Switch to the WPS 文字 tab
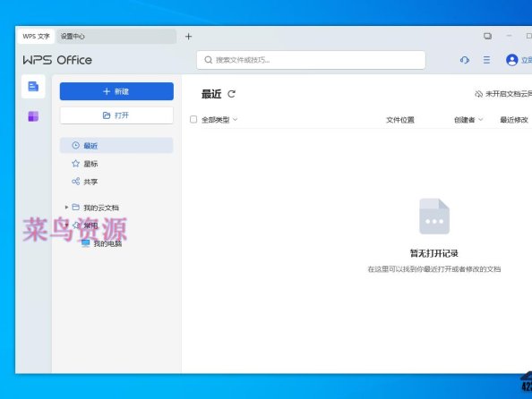The width and height of the screenshot is (532, 399). [x=36, y=37]
